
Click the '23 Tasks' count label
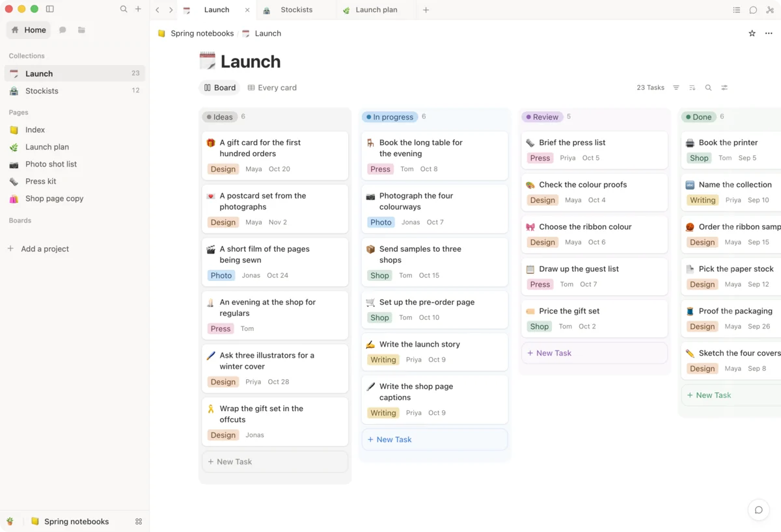650,88
